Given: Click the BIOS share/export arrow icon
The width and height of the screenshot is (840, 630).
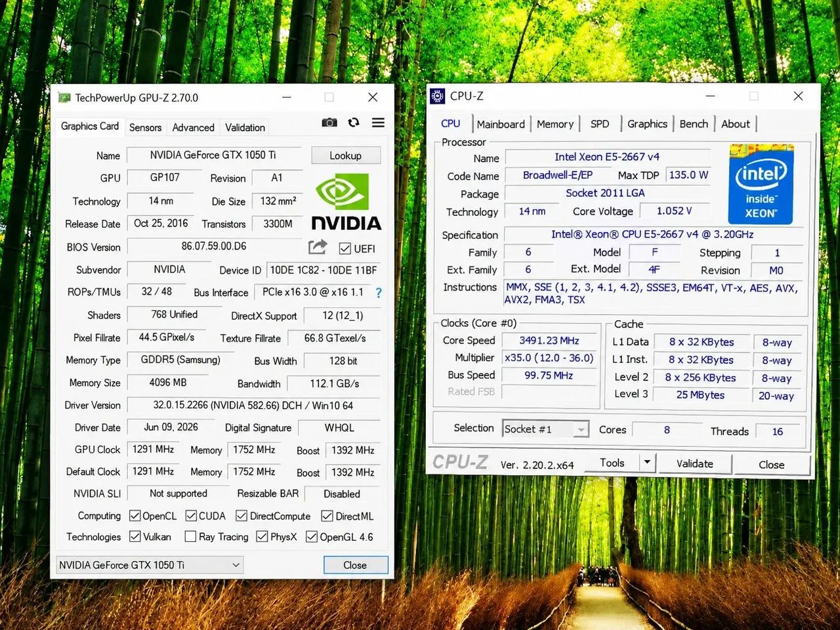Looking at the screenshot, I should coord(318,247).
